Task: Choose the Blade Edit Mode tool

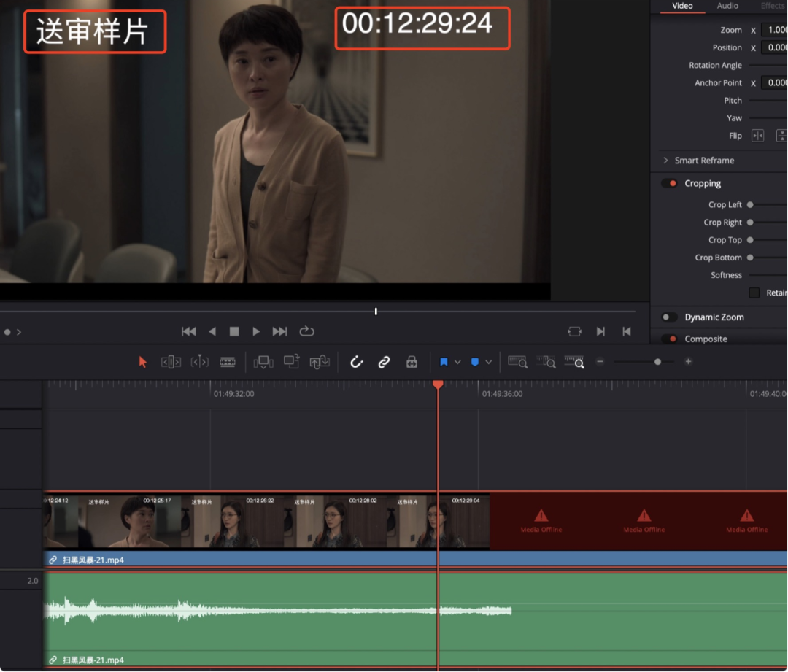Action: click(228, 362)
